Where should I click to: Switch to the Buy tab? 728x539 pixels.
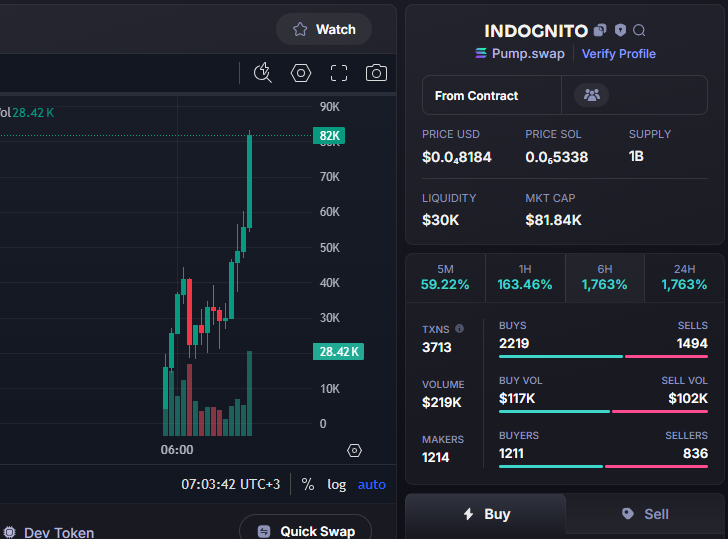coord(486,514)
